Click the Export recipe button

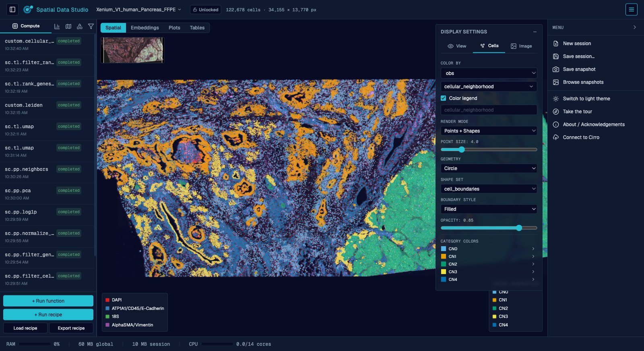pos(71,328)
